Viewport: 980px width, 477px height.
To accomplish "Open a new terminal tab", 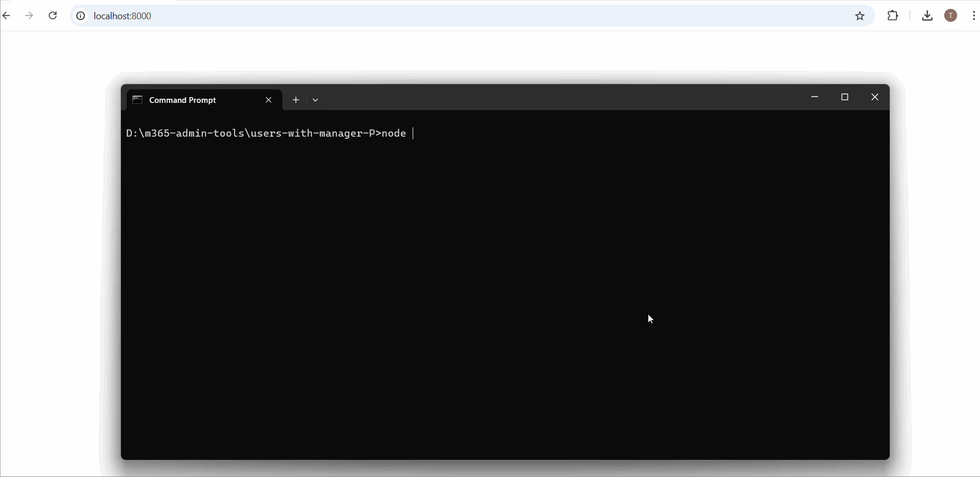I will (296, 100).
